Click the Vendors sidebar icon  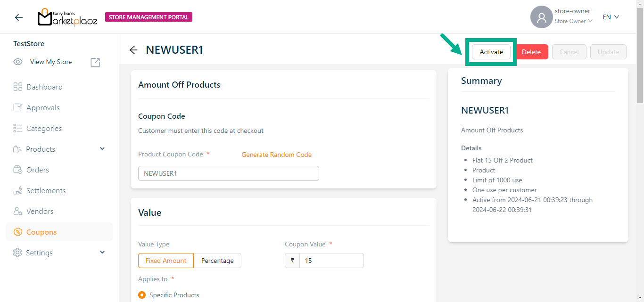point(18,211)
